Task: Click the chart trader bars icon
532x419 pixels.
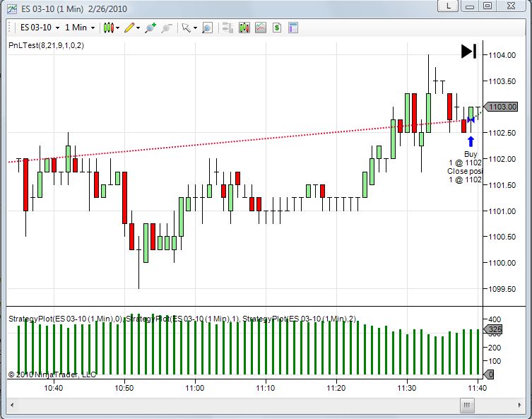Action: [x=227, y=28]
